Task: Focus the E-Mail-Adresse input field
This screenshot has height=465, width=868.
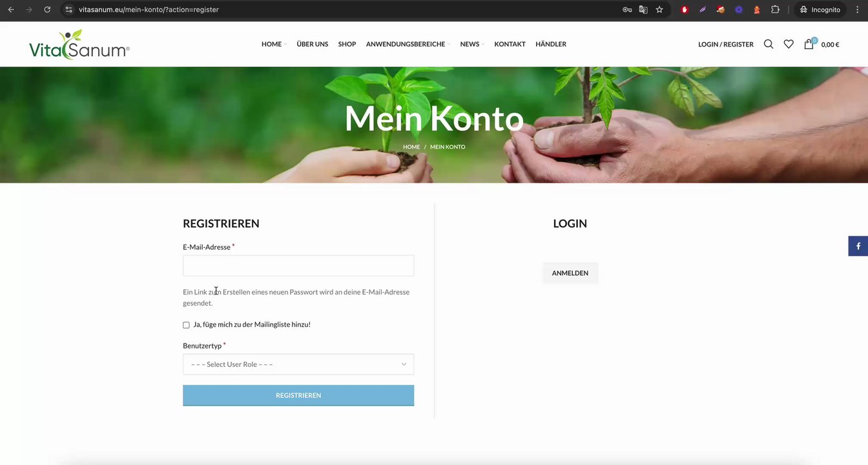Action: [298, 265]
